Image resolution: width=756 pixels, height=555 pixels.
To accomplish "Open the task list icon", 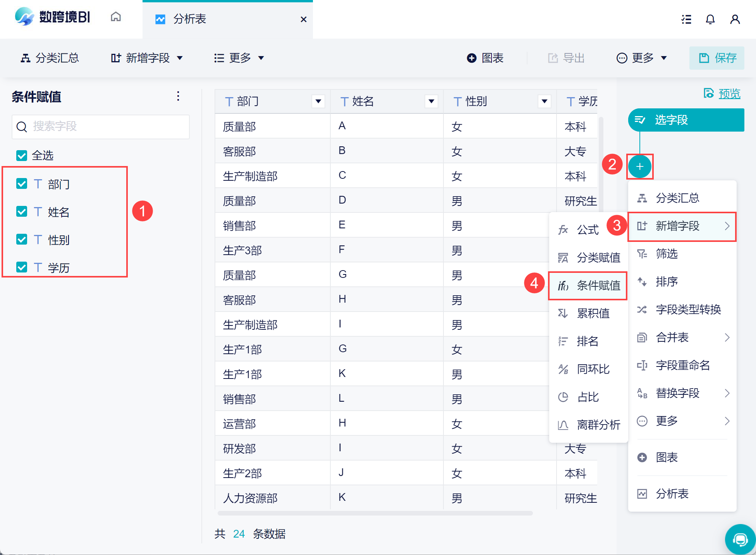I will [686, 19].
